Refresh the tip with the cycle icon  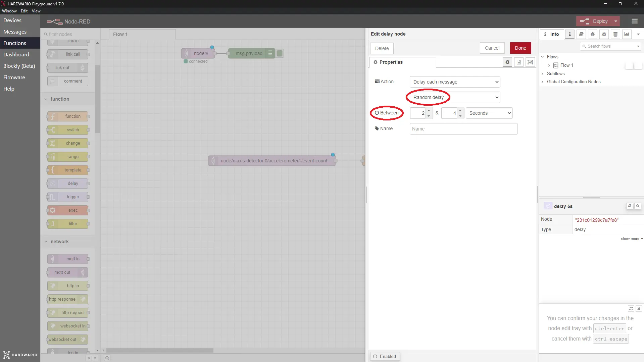tap(631, 309)
